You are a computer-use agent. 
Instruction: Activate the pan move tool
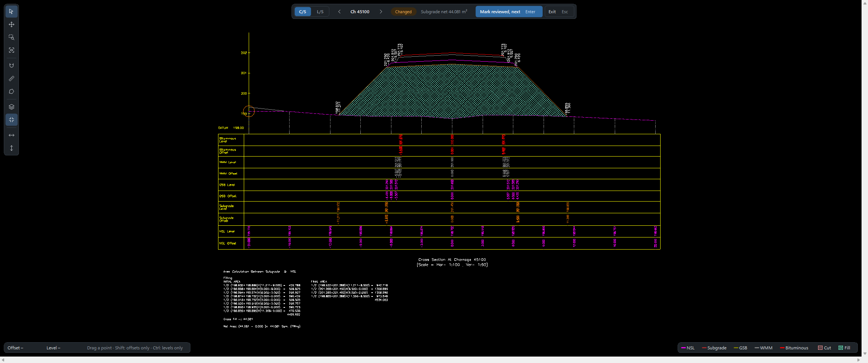coord(11,25)
